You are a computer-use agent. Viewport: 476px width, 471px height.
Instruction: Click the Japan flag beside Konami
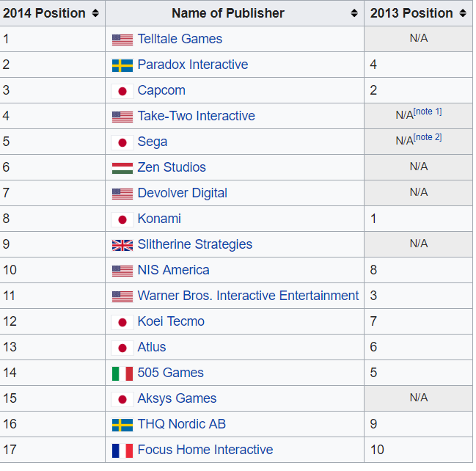pyautogui.click(x=122, y=219)
